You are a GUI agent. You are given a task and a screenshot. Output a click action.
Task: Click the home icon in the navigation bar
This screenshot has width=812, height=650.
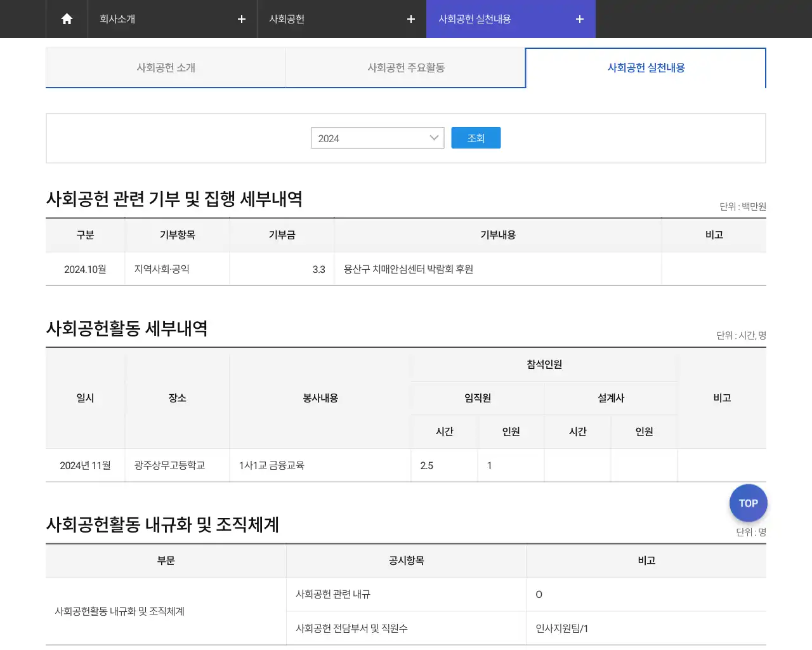[66, 19]
